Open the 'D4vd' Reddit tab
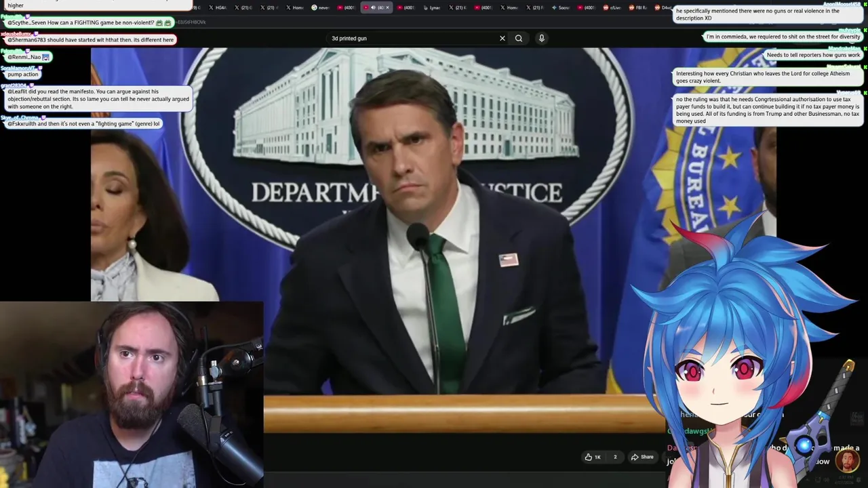This screenshot has height=488, width=868. tap(663, 7)
